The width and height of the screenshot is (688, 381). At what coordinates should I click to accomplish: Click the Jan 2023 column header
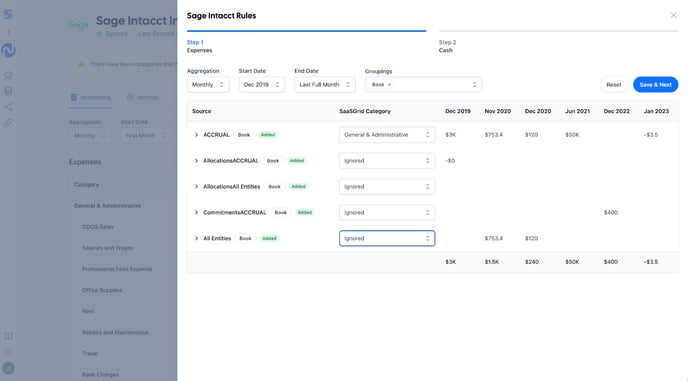coord(656,111)
